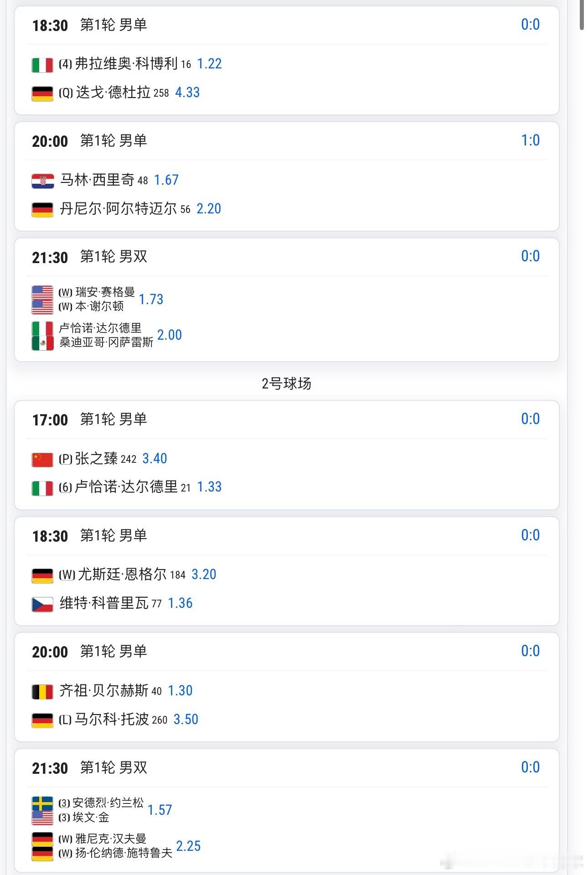The width and height of the screenshot is (588, 875).
Task: Click Mexican flag next to 桑迪亚哥·冈萨雷斯
Action: [x=42, y=343]
